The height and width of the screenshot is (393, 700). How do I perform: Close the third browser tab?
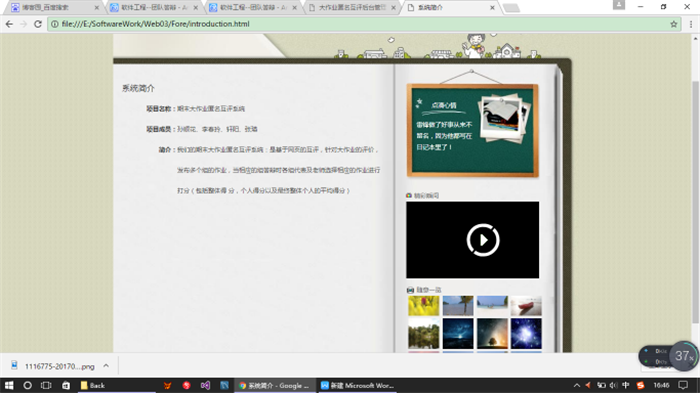(x=295, y=8)
